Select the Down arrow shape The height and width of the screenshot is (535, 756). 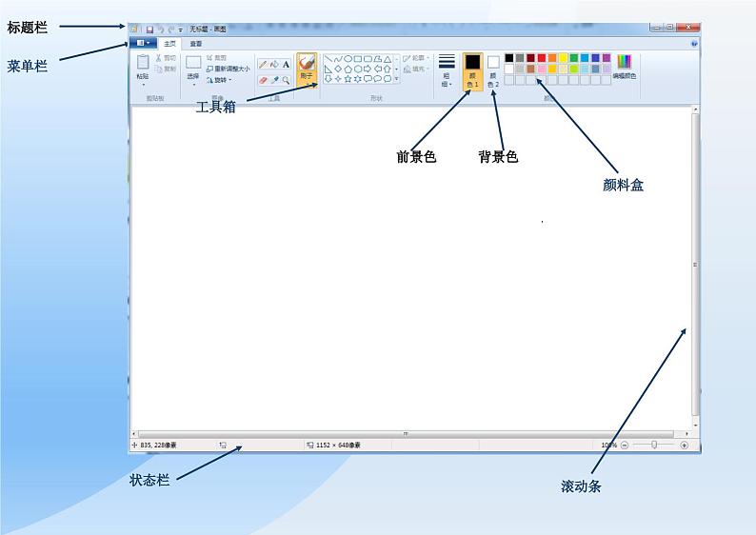pos(328,79)
